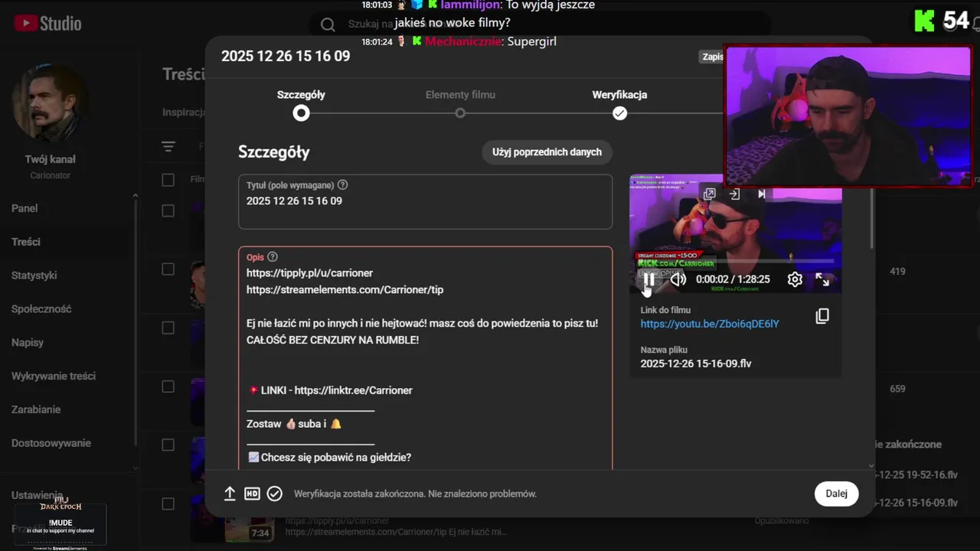Open Wykrywanie treści in the sidebar
The image size is (980, 551).
[54, 376]
